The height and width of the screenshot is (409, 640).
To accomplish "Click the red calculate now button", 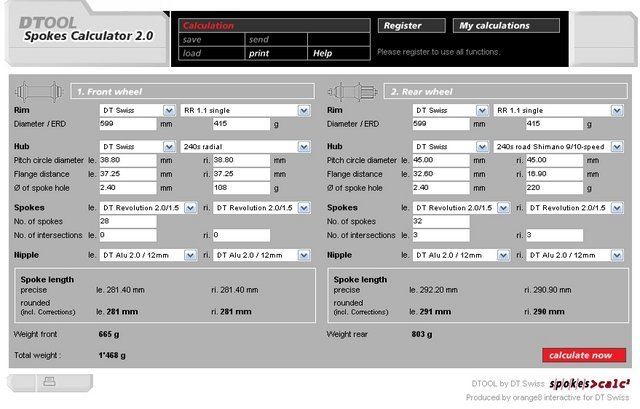I will (584, 355).
